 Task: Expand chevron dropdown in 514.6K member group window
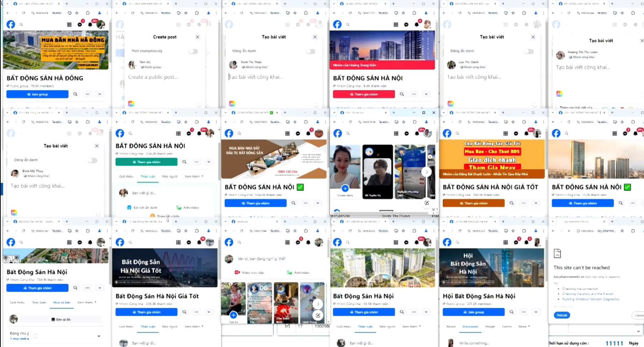tap(318, 203)
